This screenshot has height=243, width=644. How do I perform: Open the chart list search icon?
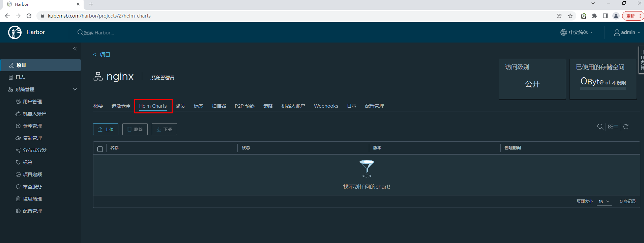point(600,127)
